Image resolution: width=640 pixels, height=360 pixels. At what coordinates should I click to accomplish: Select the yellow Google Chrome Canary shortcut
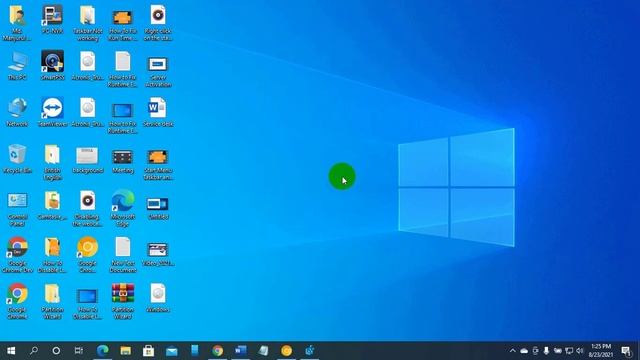point(87,255)
